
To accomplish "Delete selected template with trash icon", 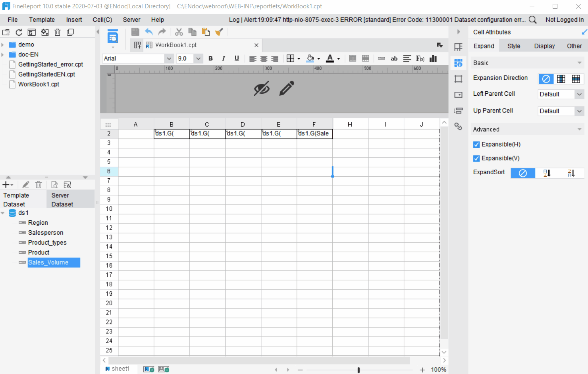I will 58,33.
